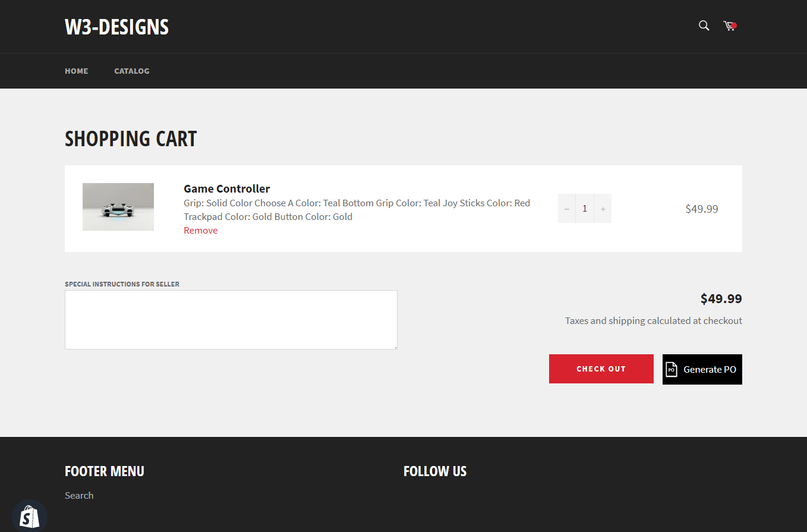The height and width of the screenshot is (532, 807).
Task: Click the Game Controller options description text
Action: [357, 210]
